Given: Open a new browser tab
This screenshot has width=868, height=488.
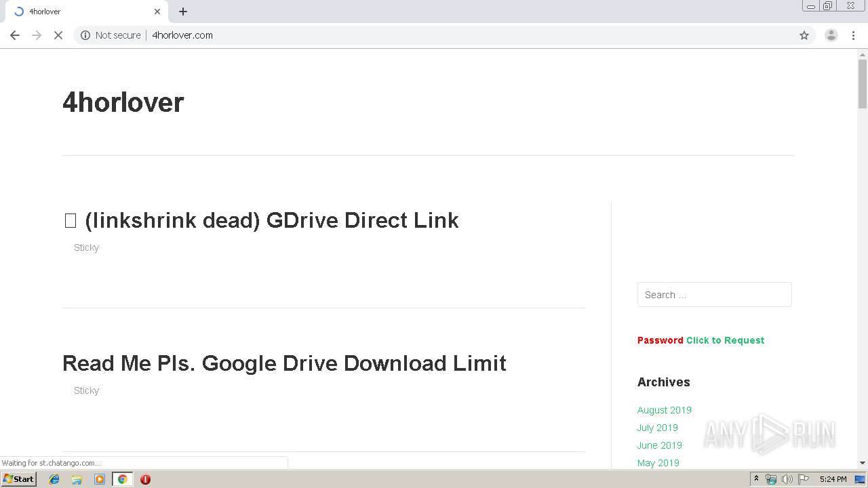Looking at the screenshot, I should coord(183,12).
